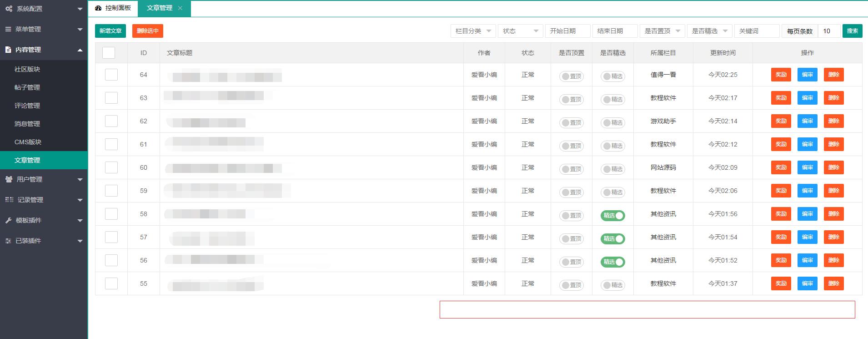868x339 pixels.
Task: Expand 用户管理 with its arrow
Action: 80,180
